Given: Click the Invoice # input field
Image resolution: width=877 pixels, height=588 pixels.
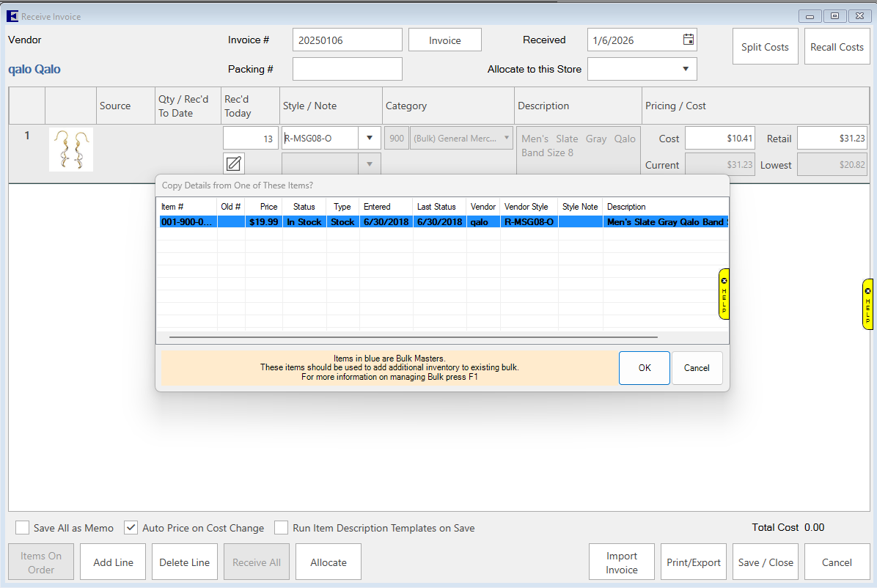Looking at the screenshot, I should coord(347,40).
